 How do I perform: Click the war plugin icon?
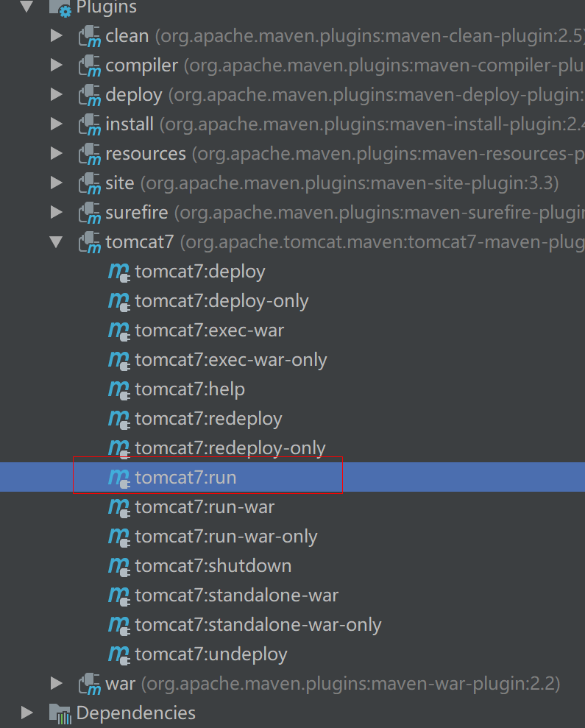point(90,685)
